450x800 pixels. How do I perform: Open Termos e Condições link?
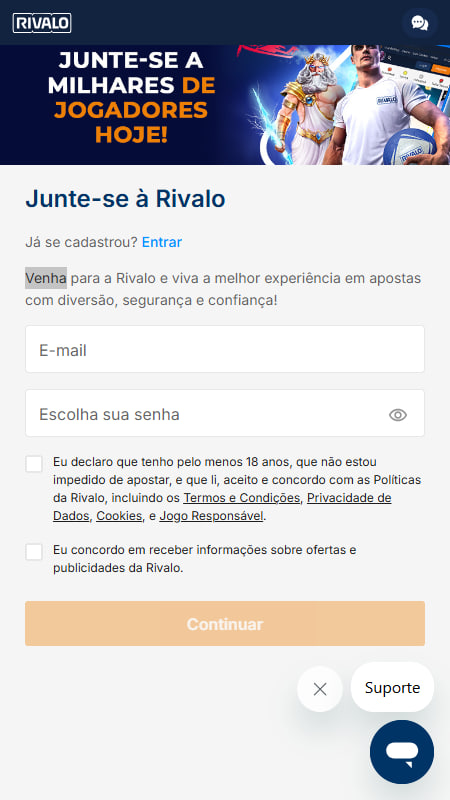[241, 498]
